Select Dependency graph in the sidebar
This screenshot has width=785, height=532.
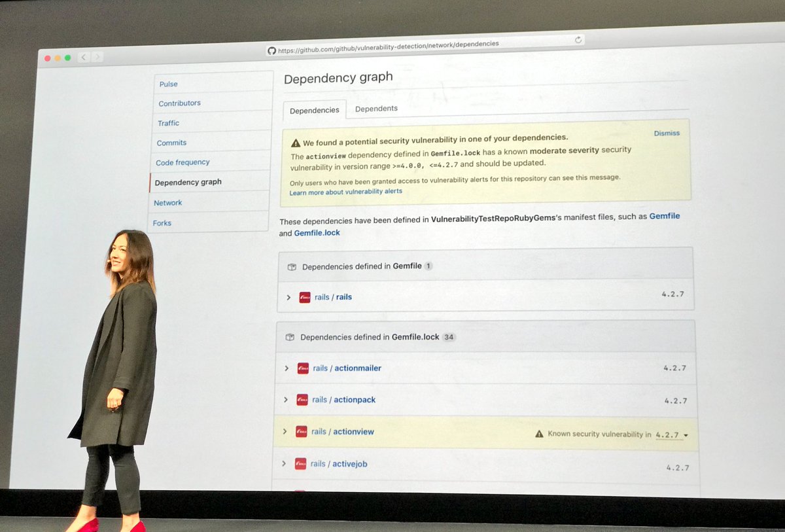click(188, 182)
